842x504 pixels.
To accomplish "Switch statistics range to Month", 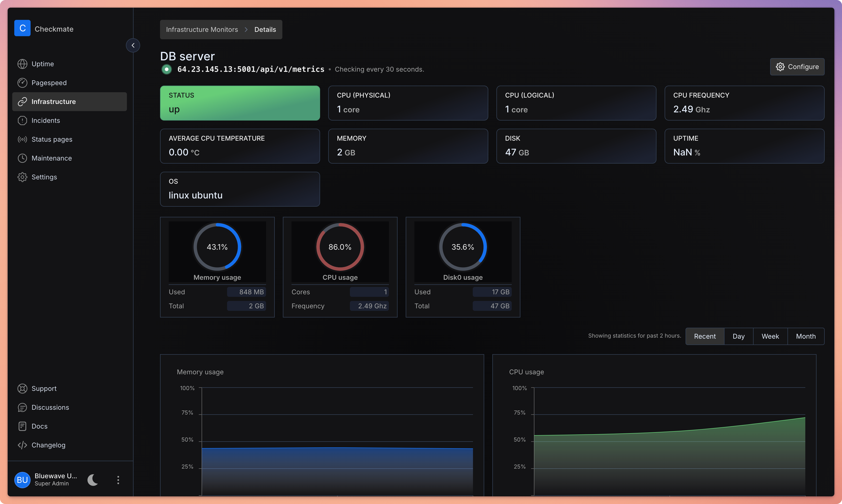I will tap(806, 336).
